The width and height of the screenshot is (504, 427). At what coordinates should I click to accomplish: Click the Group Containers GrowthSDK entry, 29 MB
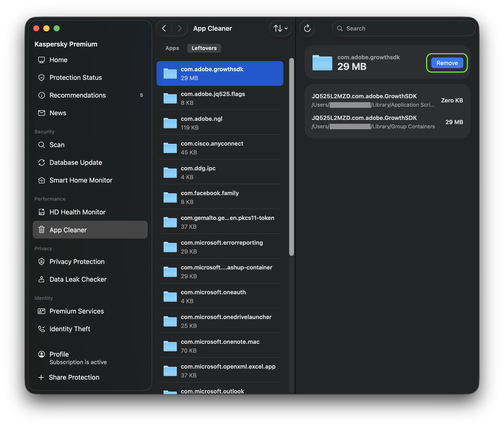point(387,122)
